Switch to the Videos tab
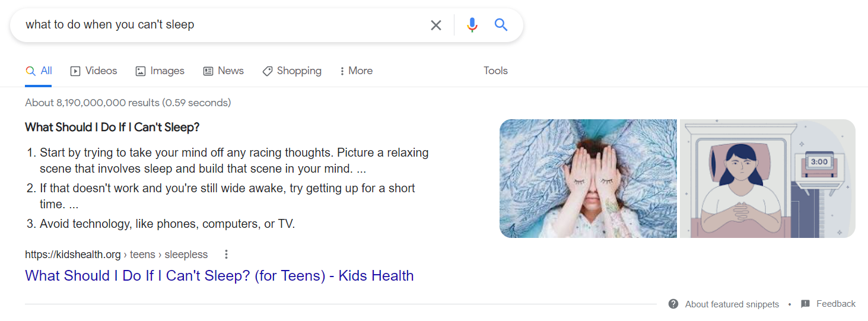Image resolution: width=868 pixels, height=321 pixels. point(94,71)
